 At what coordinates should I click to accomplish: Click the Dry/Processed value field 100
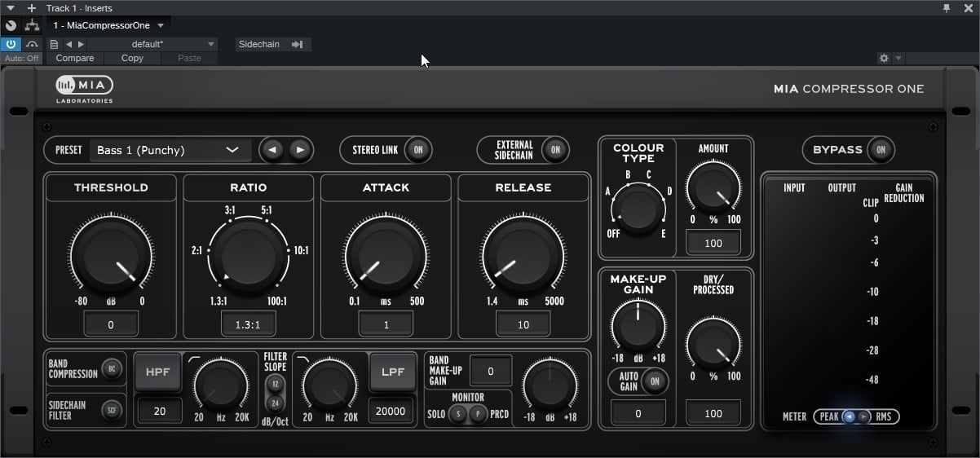713,413
